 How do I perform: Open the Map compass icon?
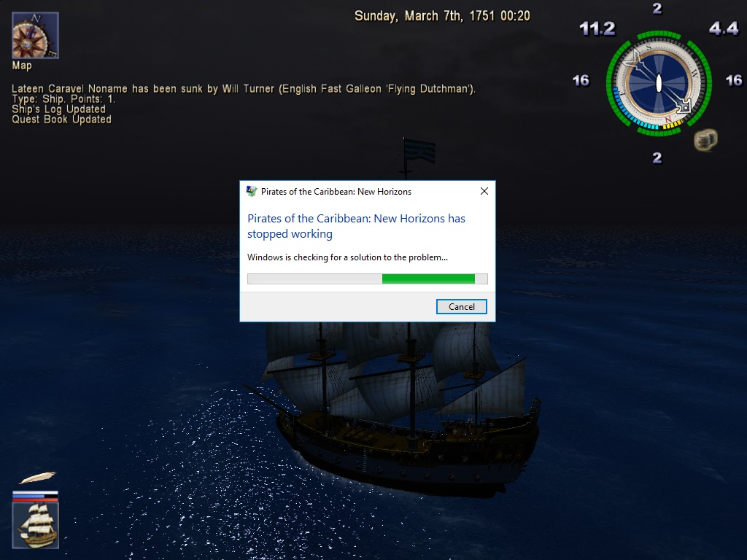point(35,36)
